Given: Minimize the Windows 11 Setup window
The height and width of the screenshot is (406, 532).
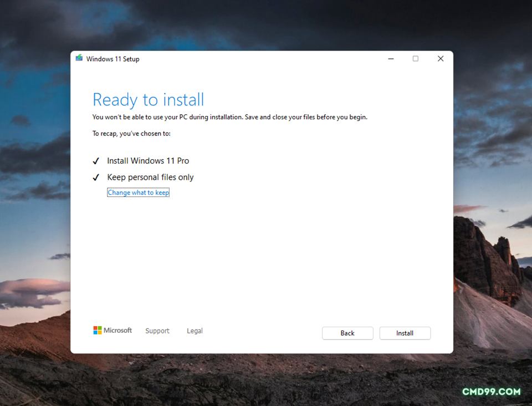Looking at the screenshot, I should click(391, 59).
